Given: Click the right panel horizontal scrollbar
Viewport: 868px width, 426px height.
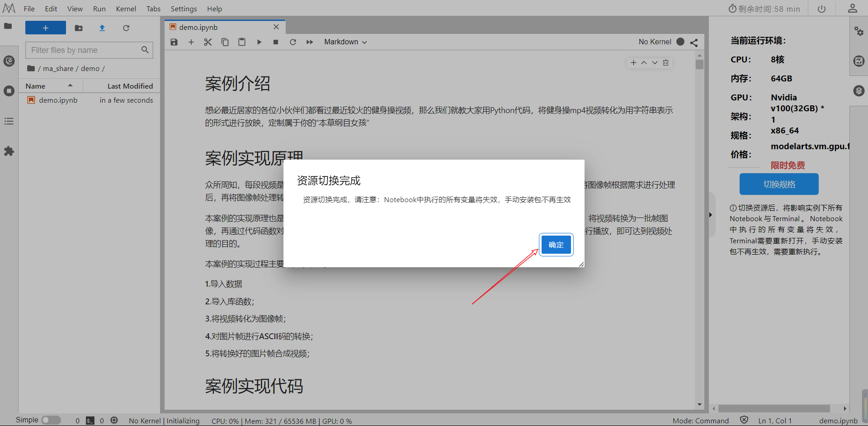Looking at the screenshot, I should [x=774, y=408].
